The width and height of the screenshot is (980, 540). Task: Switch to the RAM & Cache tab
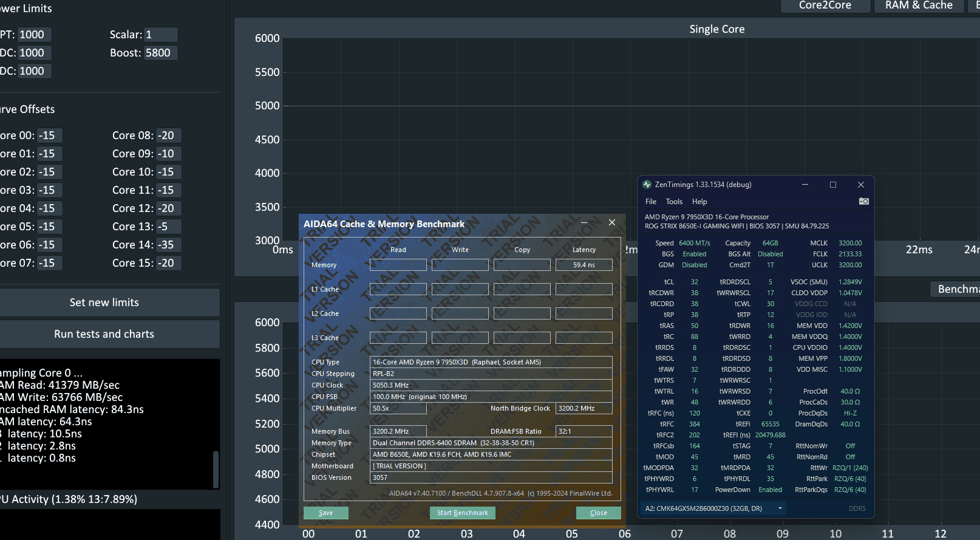pos(919,5)
